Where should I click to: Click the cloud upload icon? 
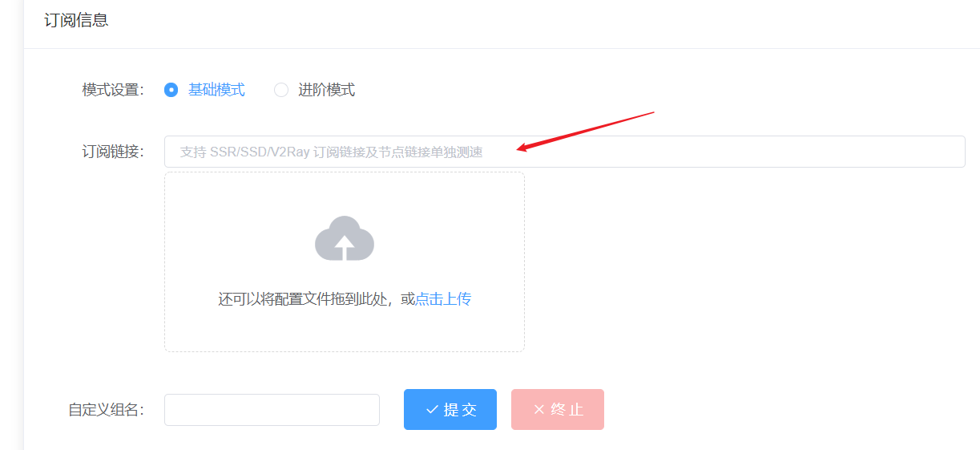345,238
